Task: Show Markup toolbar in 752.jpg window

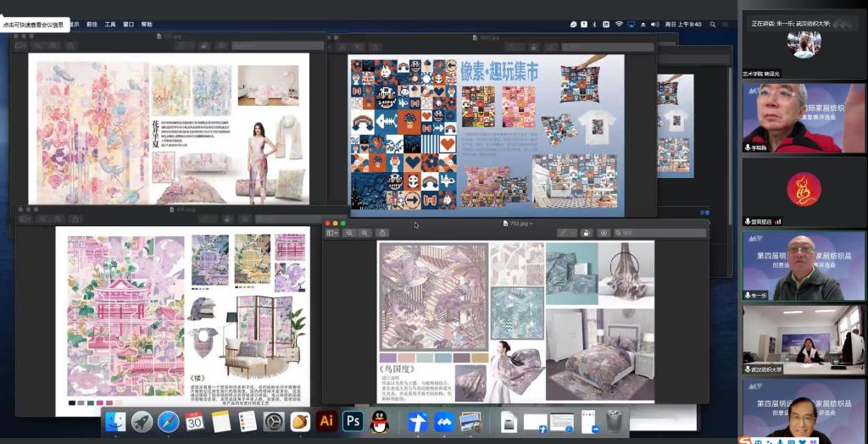Action: pos(603,233)
